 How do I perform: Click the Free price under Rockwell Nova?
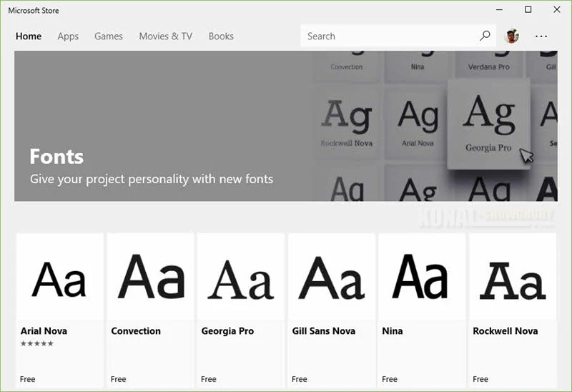point(480,379)
